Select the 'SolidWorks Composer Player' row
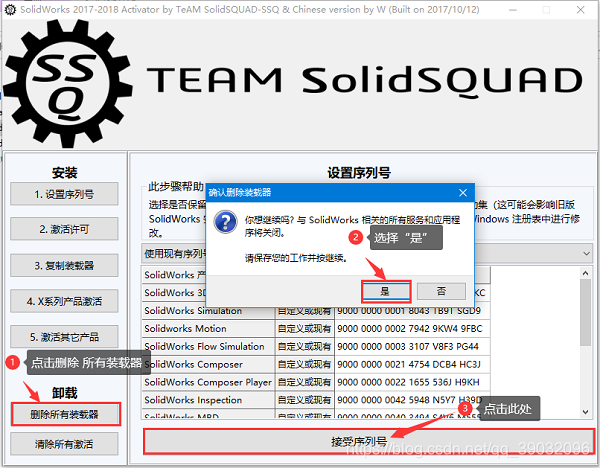Screen dimensions: 600x468 [316, 382]
